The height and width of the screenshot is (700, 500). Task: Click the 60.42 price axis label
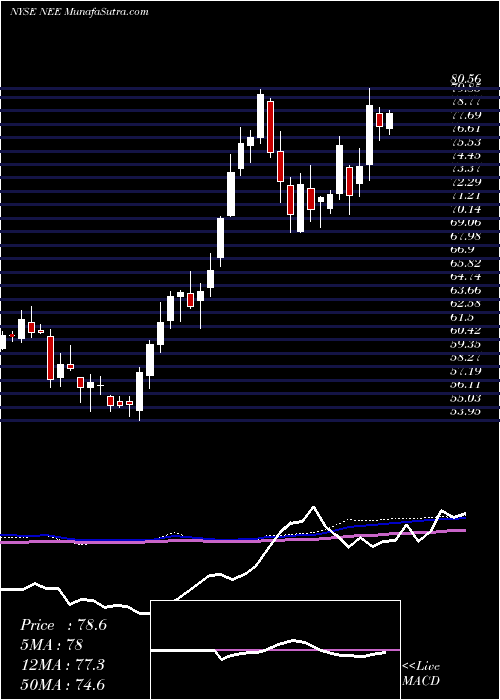tap(465, 330)
